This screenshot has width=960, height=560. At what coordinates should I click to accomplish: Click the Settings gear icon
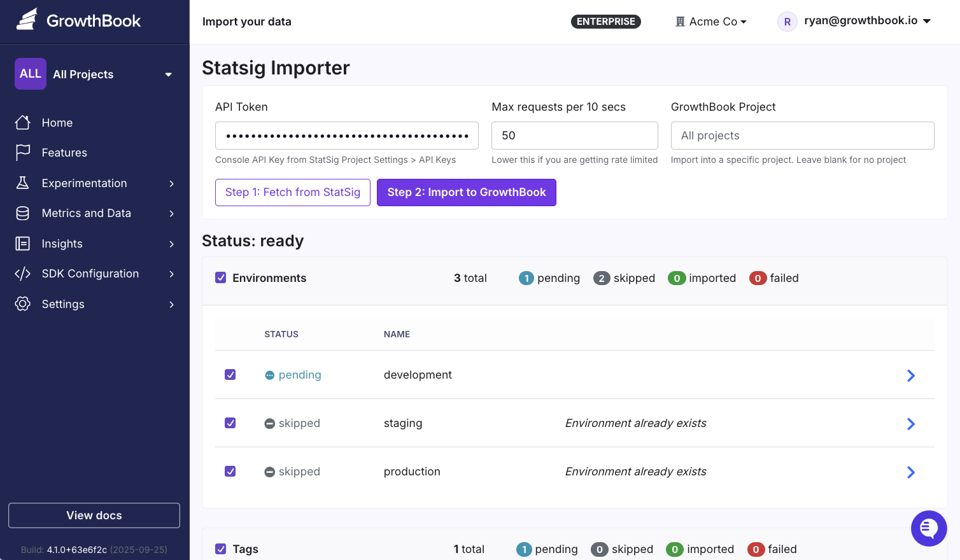[x=23, y=304]
